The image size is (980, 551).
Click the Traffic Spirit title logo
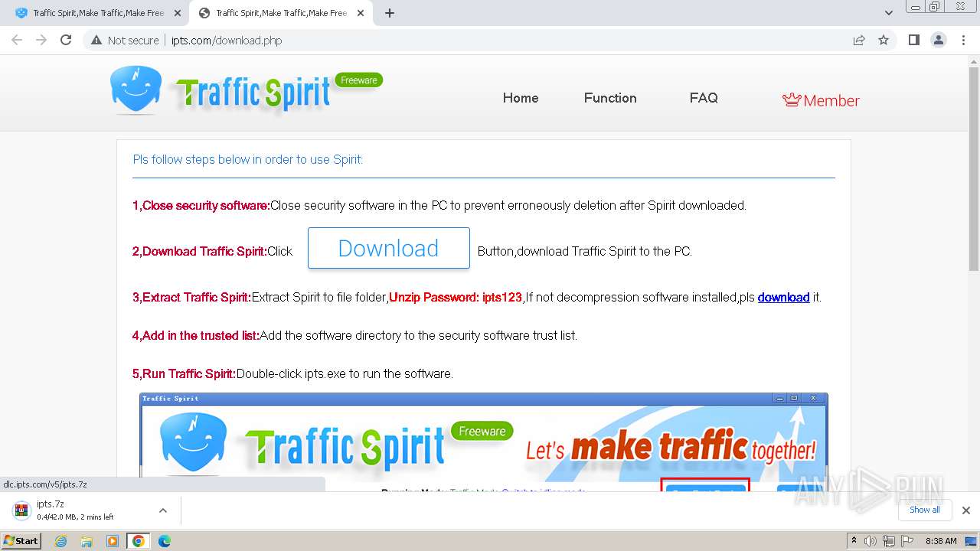tap(253, 93)
